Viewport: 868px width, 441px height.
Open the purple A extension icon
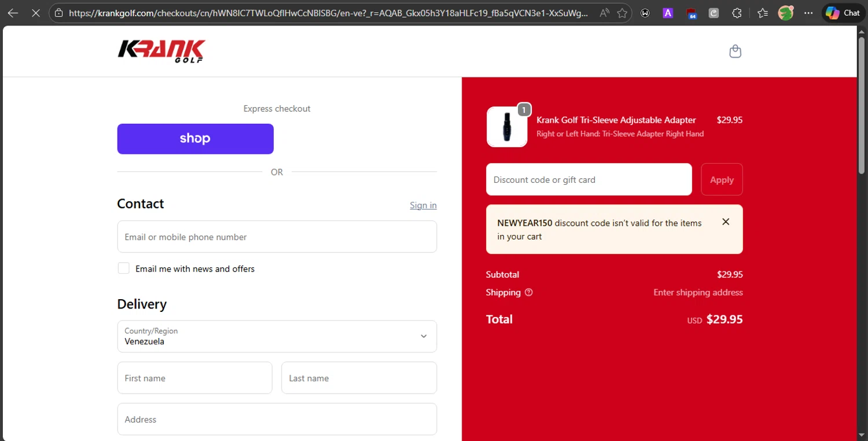(668, 13)
